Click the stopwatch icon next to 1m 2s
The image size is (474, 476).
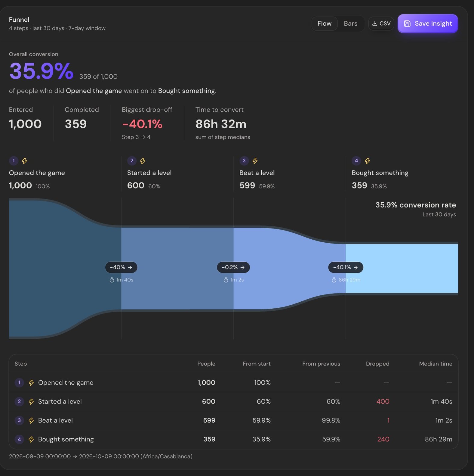pos(226,280)
